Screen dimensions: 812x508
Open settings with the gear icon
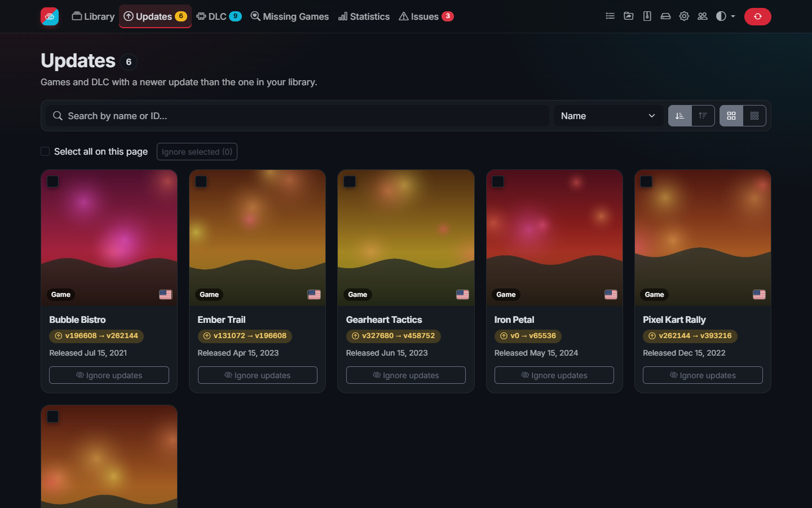pyautogui.click(x=684, y=16)
